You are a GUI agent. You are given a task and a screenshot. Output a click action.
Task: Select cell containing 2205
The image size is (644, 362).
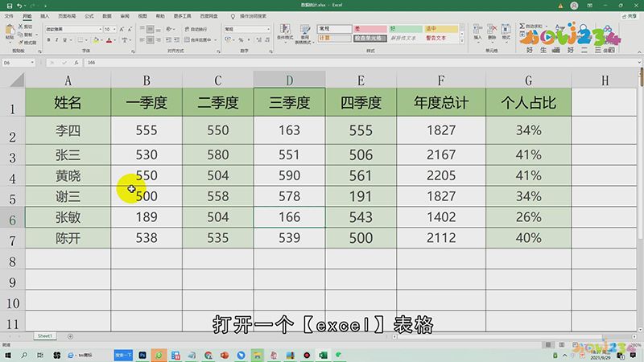[x=441, y=175]
